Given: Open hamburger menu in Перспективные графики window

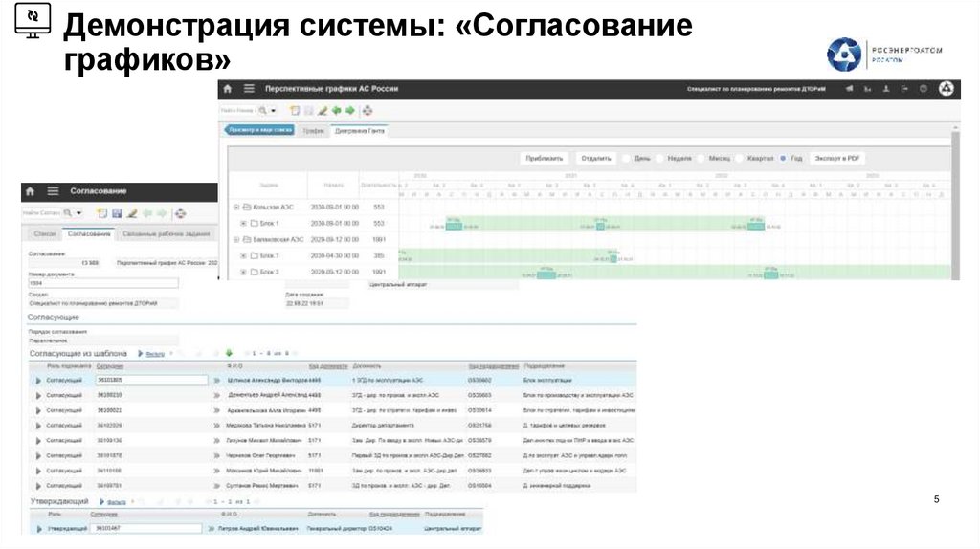Looking at the screenshot, I should [x=249, y=89].
